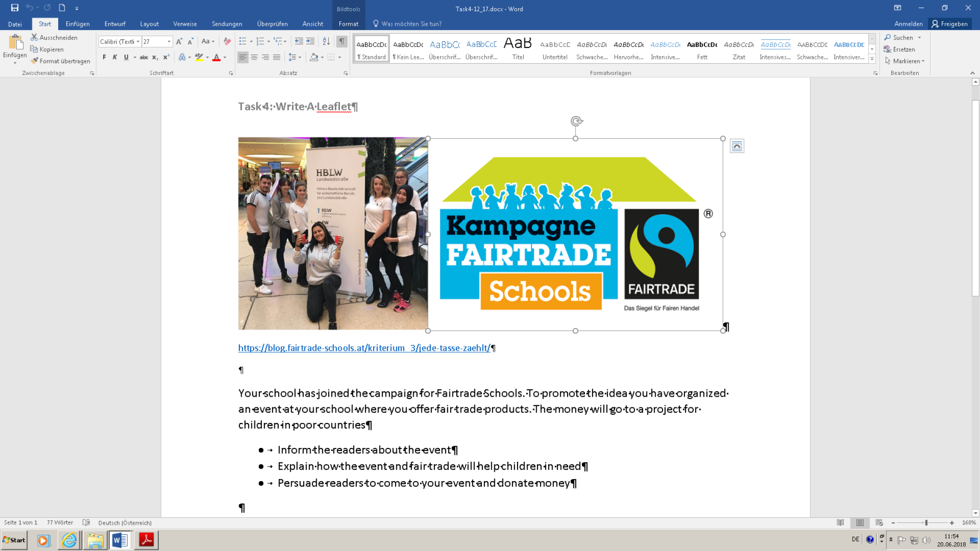This screenshot has width=980, height=551.
Task: Open the shading paint bucket dropdown
Action: pos(322,57)
